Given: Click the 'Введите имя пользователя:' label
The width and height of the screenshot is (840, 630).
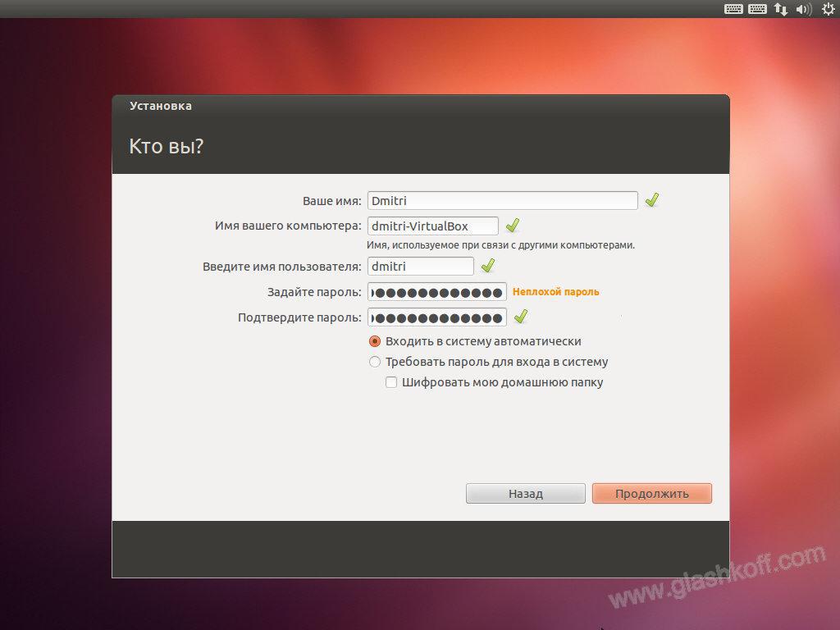Looking at the screenshot, I should coord(282,267).
